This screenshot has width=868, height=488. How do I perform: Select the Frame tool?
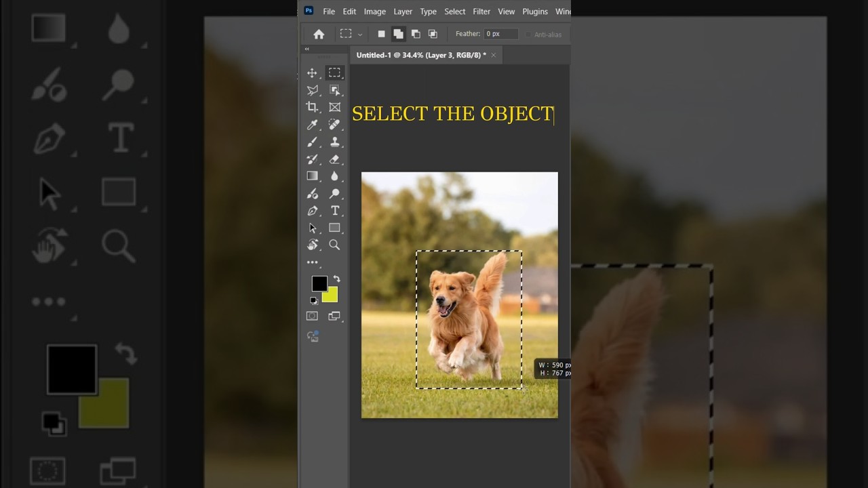coord(334,107)
